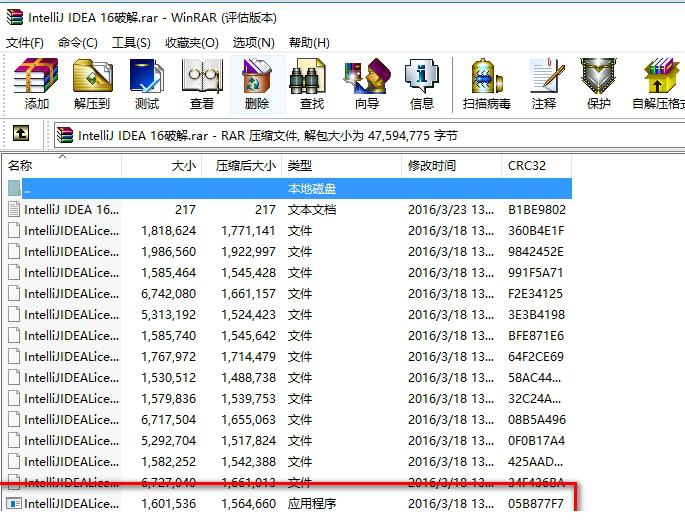685x531 pixels.
Task: Click CRC32 value 360B4E1F
Action: (536, 231)
